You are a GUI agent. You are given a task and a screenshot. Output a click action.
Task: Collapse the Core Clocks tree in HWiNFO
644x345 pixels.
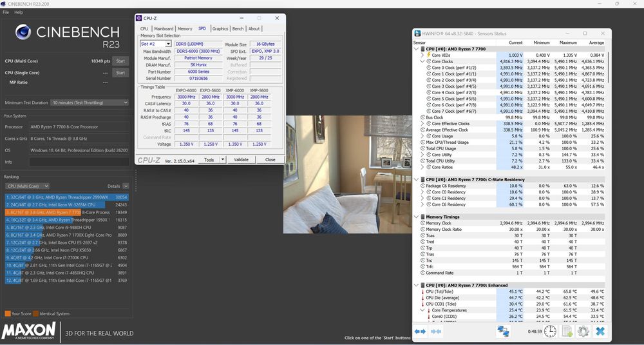point(422,61)
